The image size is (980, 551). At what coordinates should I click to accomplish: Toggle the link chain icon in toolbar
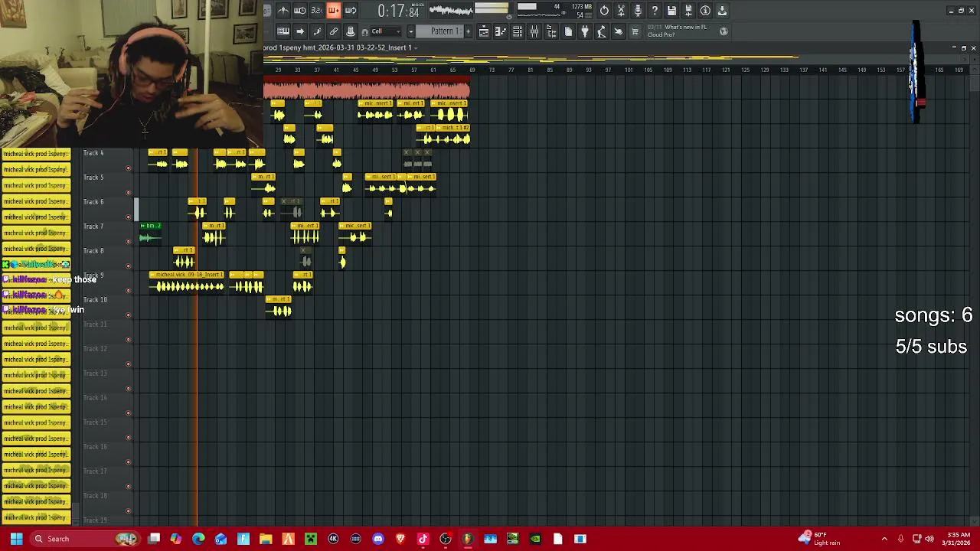pyautogui.click(x=334, y=31)
